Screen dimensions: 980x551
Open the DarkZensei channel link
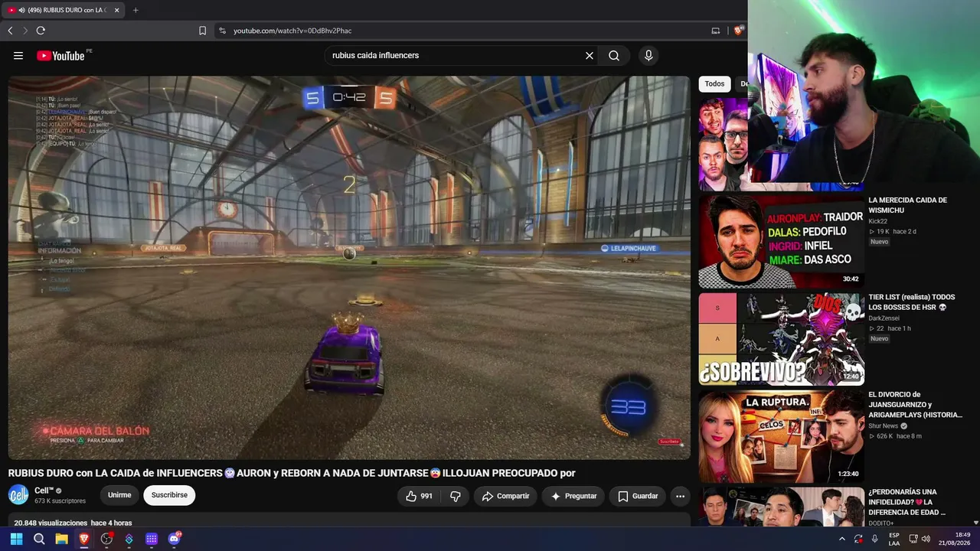884,318
